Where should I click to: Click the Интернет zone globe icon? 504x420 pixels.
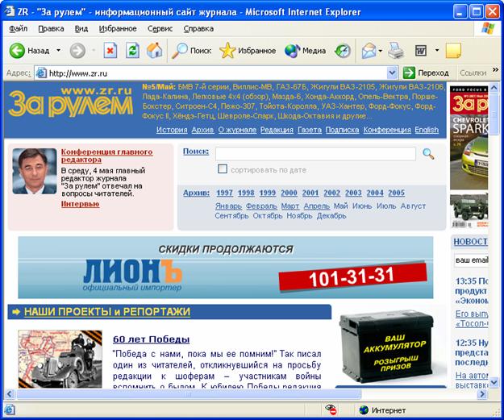click(x=364, y=410)
